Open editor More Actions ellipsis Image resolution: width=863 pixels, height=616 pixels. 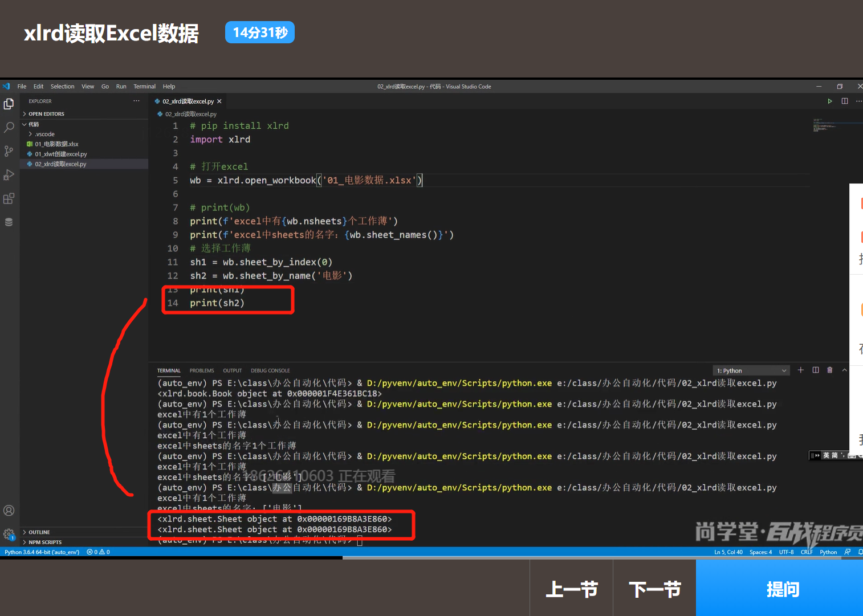point(859,101)
